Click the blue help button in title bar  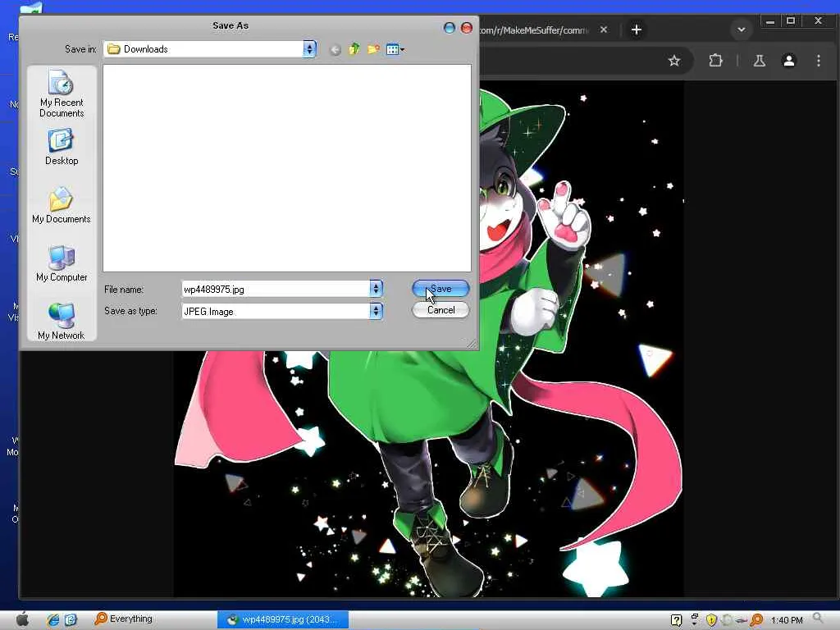click(x=450, y=28)
